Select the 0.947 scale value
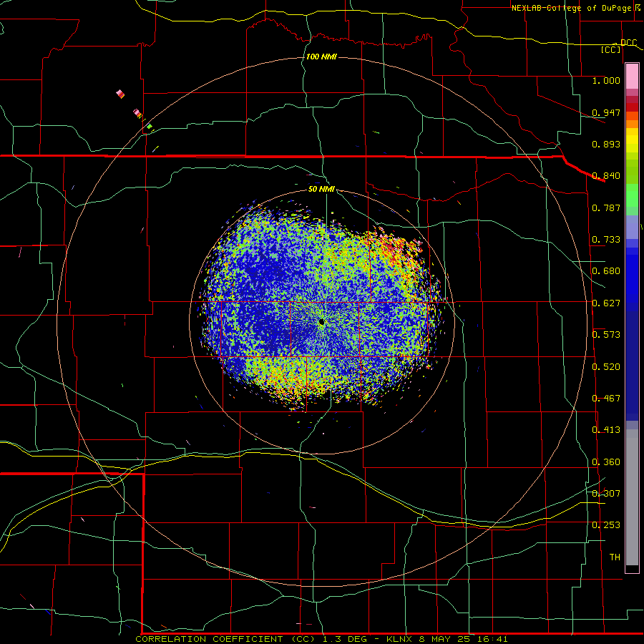This screenshot has height=644, width=644. (x=606, y=112)
